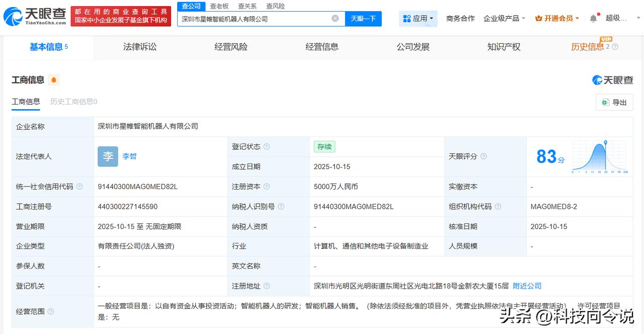The image size is (644, 334).
Task: Clear the search box with X icon
Action: tap(335, 19)
